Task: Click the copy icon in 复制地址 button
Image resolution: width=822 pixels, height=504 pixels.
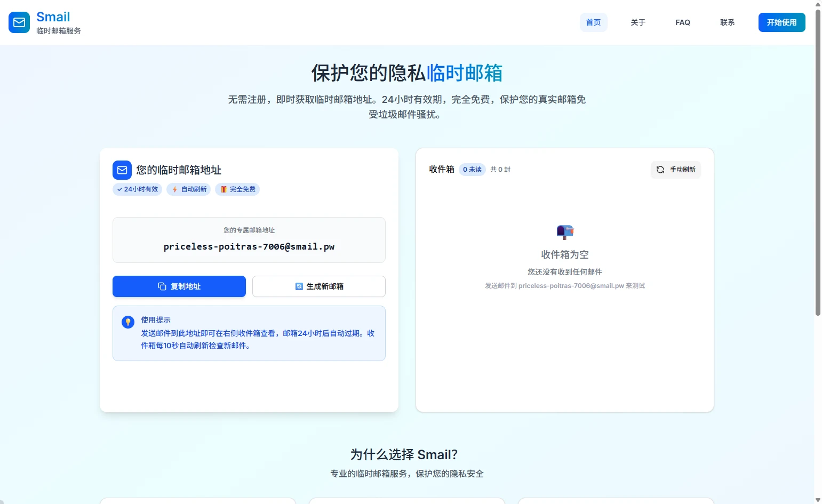Action: 162,286
